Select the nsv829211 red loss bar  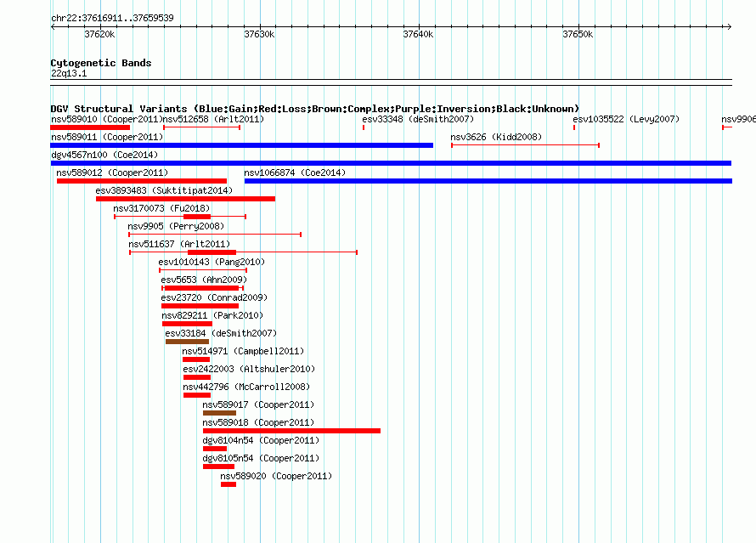pos(187,324)
